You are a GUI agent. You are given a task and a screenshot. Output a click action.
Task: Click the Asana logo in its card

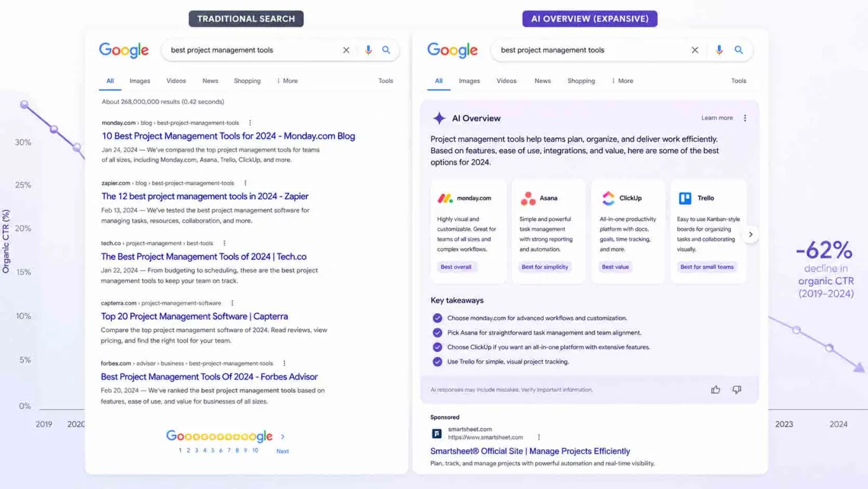pyautogui.click(x=528, y=199)
